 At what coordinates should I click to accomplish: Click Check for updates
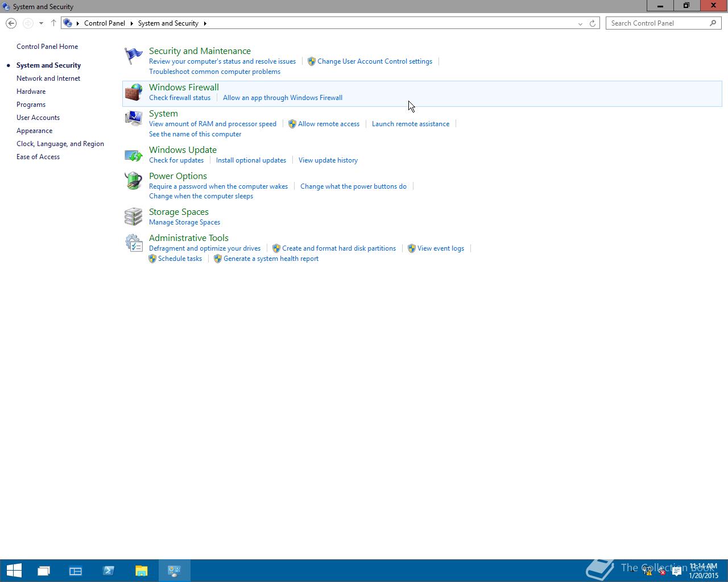pos(176,160)
